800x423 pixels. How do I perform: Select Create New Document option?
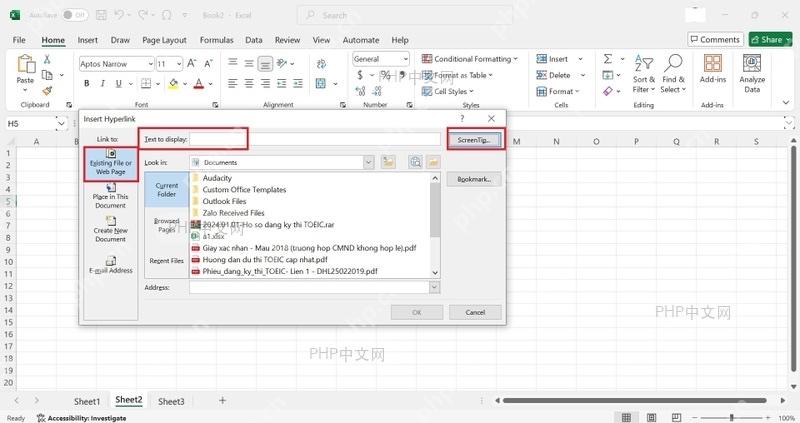(x=111, y=230)
